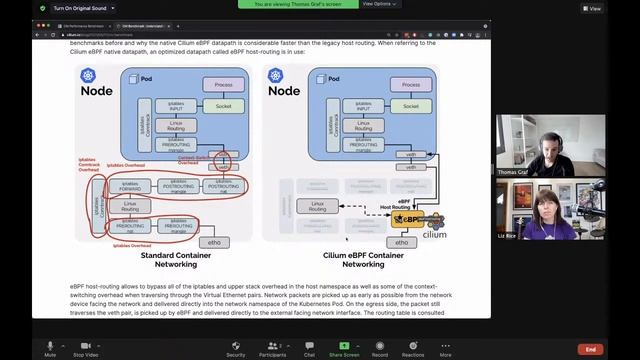Click the green encryption shield icon

[x=42, y=8]
